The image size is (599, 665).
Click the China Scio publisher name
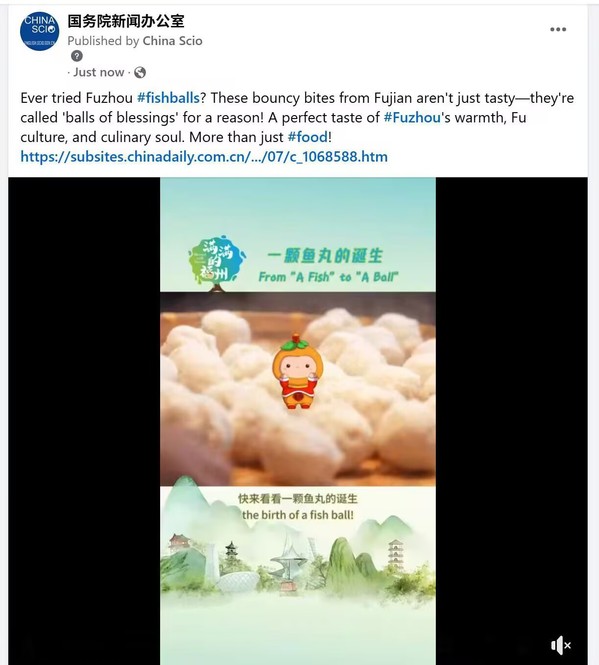pyautogui.click(x=172, y=41)
